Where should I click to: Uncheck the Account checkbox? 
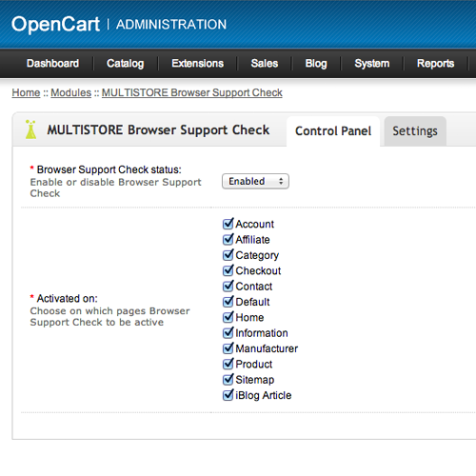(228, 224)
